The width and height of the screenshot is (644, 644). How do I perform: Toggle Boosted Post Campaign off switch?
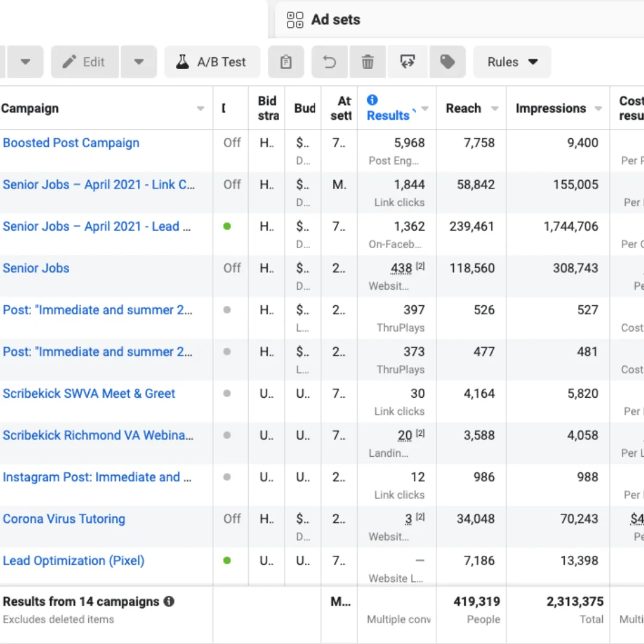click(x=231, y=143)
